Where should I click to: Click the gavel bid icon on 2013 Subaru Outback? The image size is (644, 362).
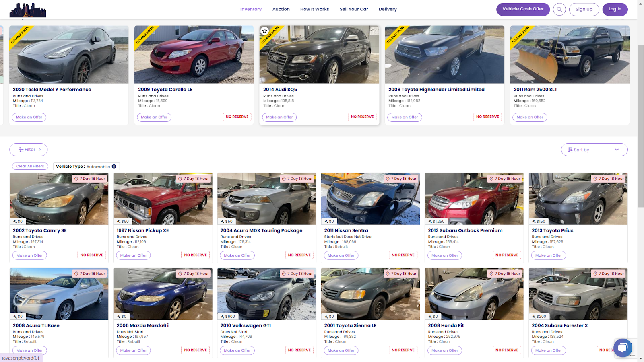point(430,222)
